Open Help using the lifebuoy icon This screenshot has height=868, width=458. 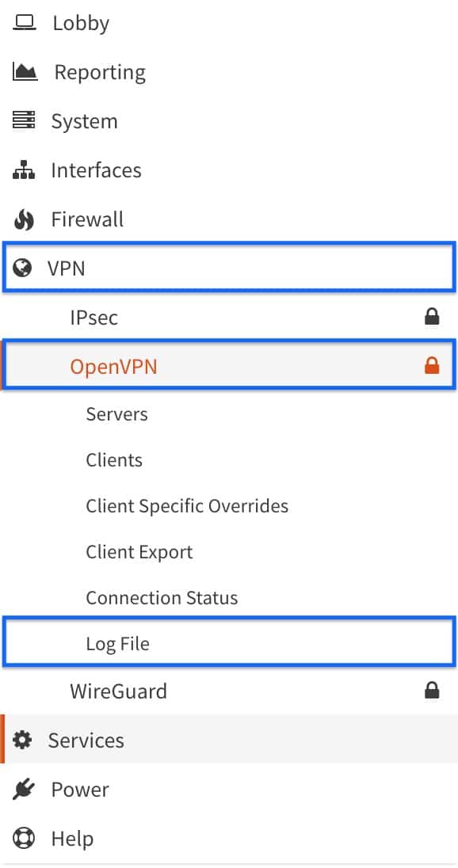point(23,838)
